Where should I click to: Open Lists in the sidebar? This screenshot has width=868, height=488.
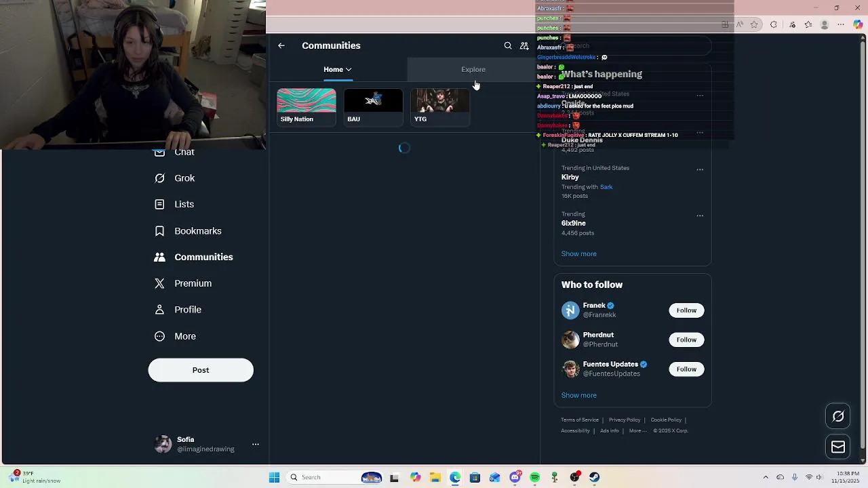174,205
